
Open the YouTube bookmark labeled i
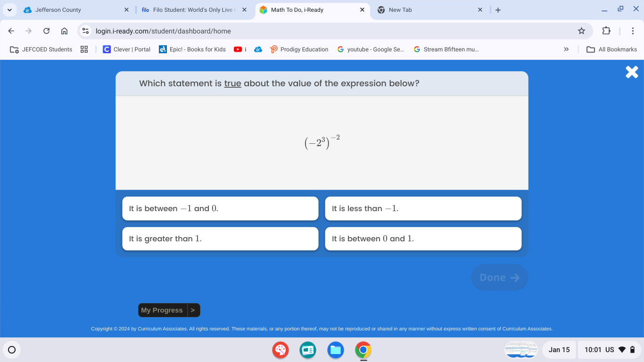pos(240,49)
